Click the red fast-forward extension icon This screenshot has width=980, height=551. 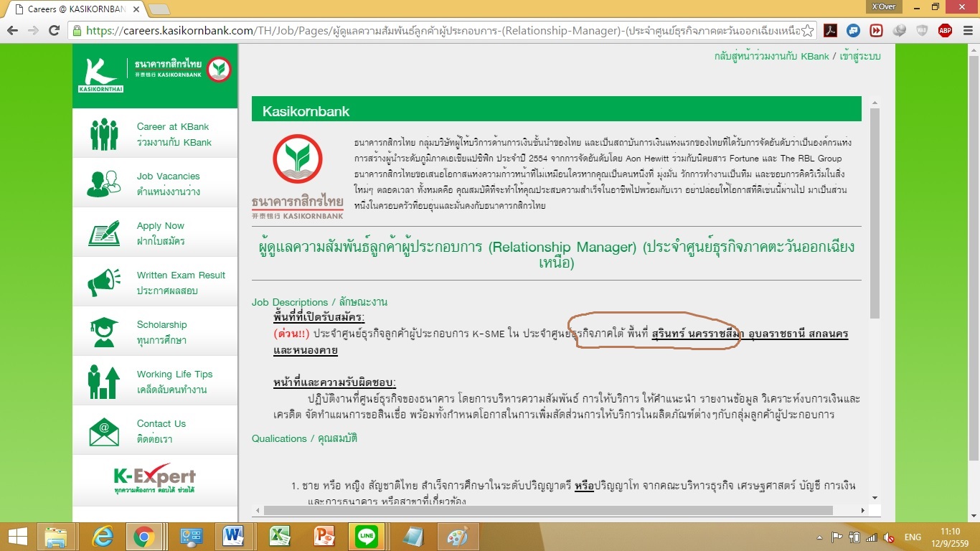coord(876,30)
